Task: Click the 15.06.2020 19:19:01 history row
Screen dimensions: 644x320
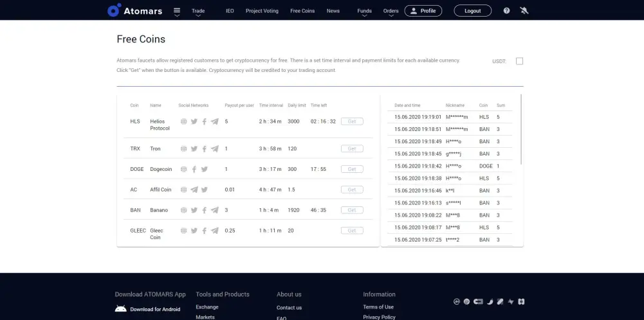Action: pos(450,117)
